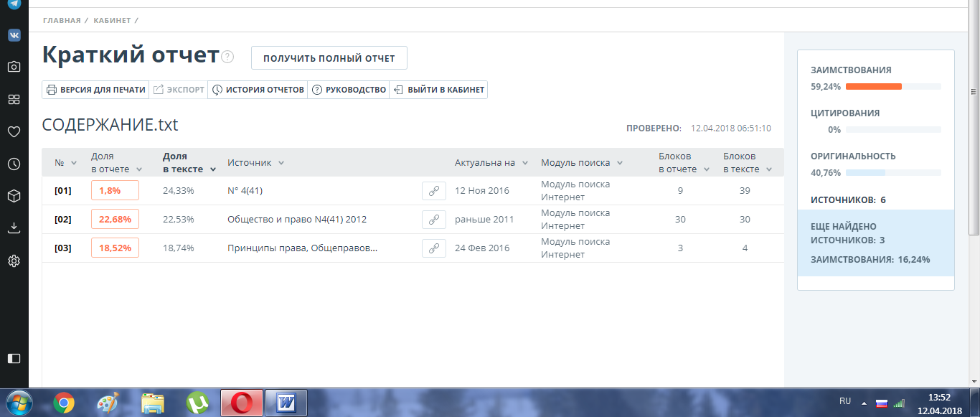980x417 pixels.
Task: Open the settings gear in sidebar
Action: pos(14,261)
